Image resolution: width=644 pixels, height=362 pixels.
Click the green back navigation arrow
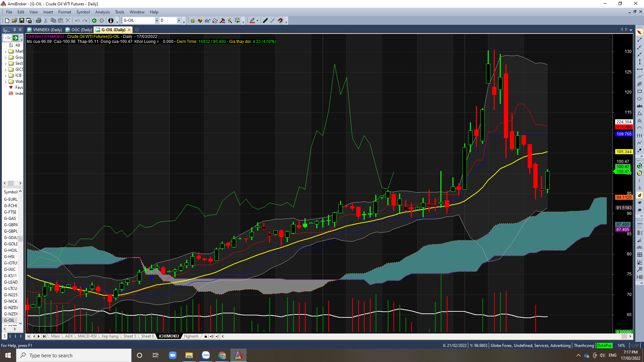coord(94,21)
